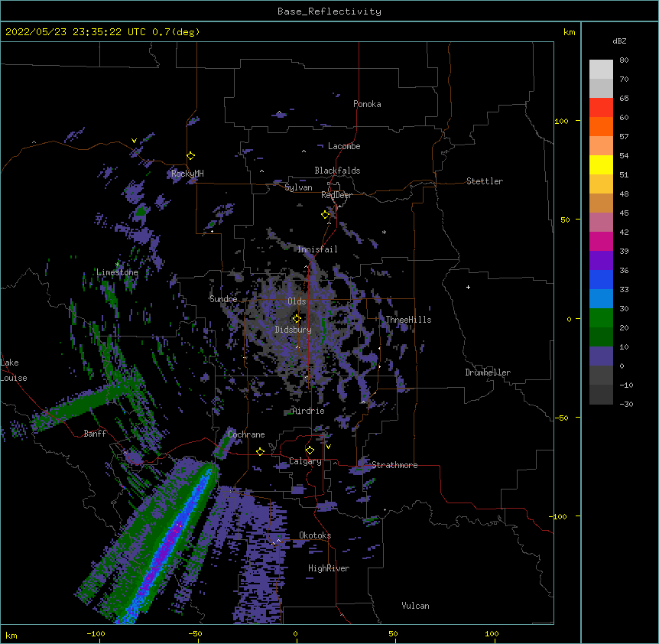Click the yellow V marker northeast of Calgary

pos(328,447)
